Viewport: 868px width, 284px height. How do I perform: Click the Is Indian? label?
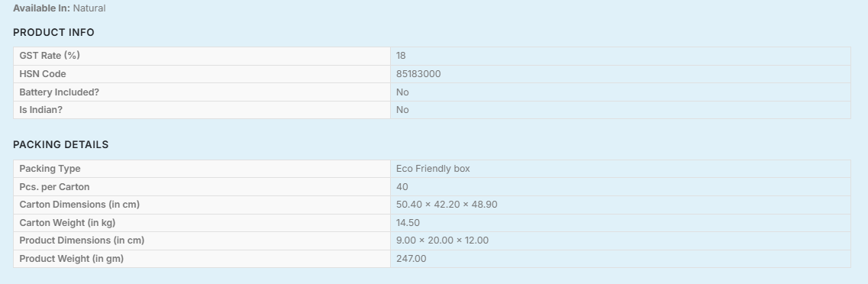[x=41, y=110]
